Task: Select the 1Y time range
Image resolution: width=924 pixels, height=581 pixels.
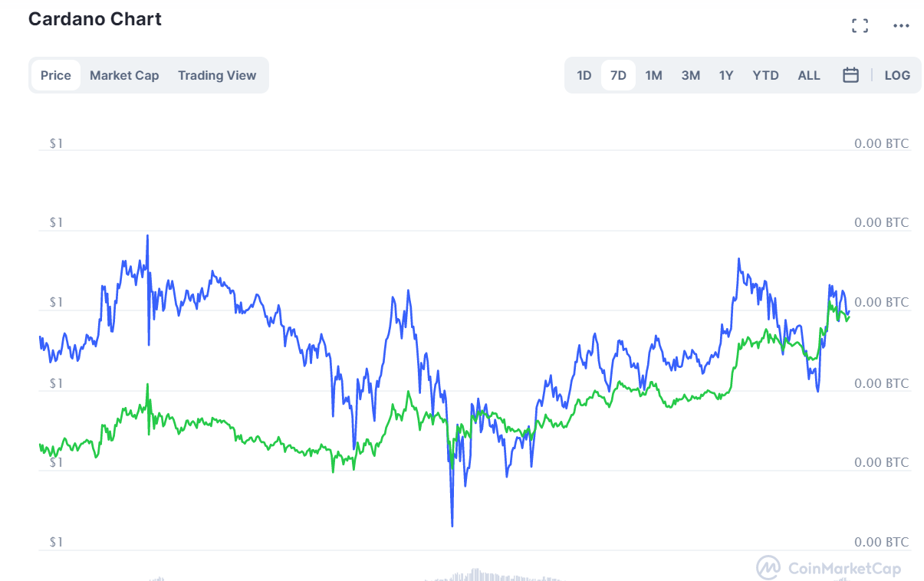Action: 726,75
